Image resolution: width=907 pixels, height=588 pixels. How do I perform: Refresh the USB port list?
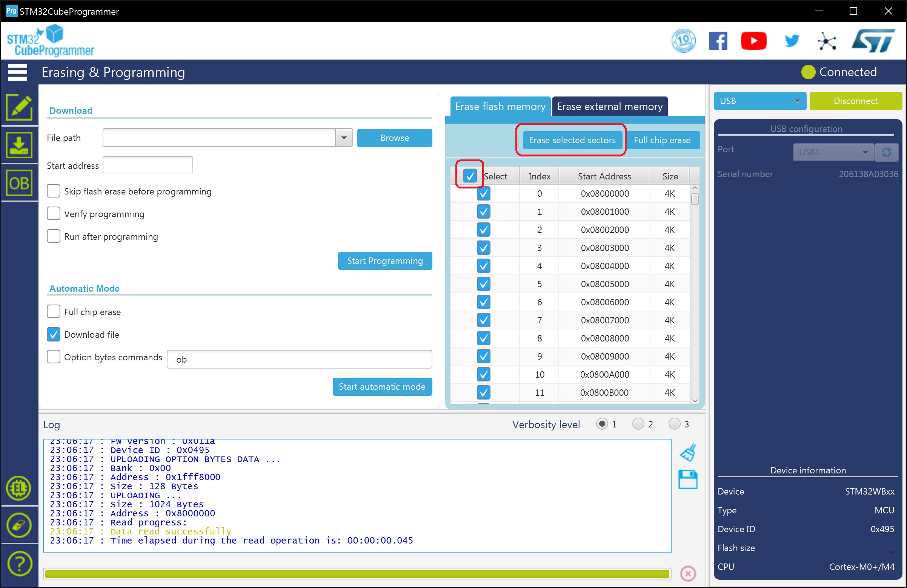pyautogui.click(x=886, y=152)
